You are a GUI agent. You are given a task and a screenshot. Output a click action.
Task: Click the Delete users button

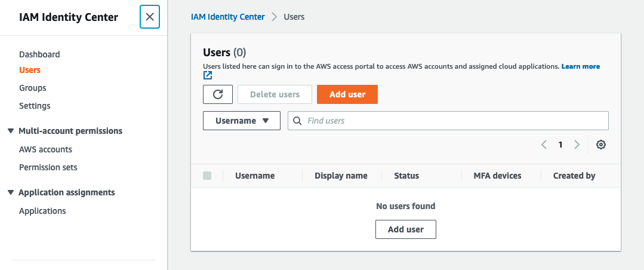tap(275, 94)
